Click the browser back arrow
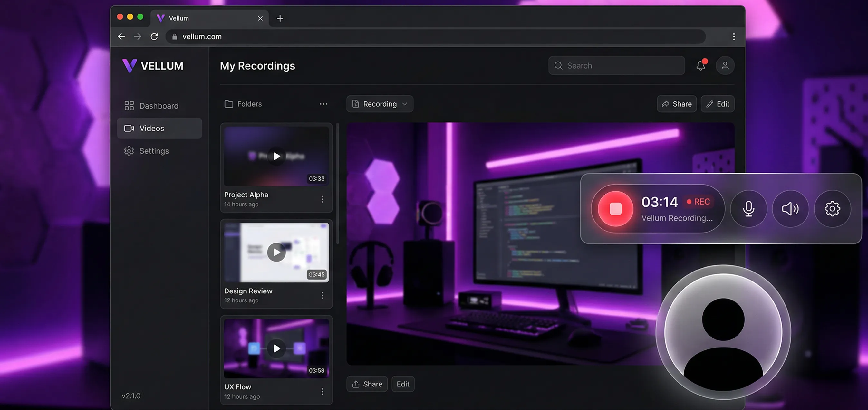The height and width of the screenshot is (410, 868). point(121,36)
